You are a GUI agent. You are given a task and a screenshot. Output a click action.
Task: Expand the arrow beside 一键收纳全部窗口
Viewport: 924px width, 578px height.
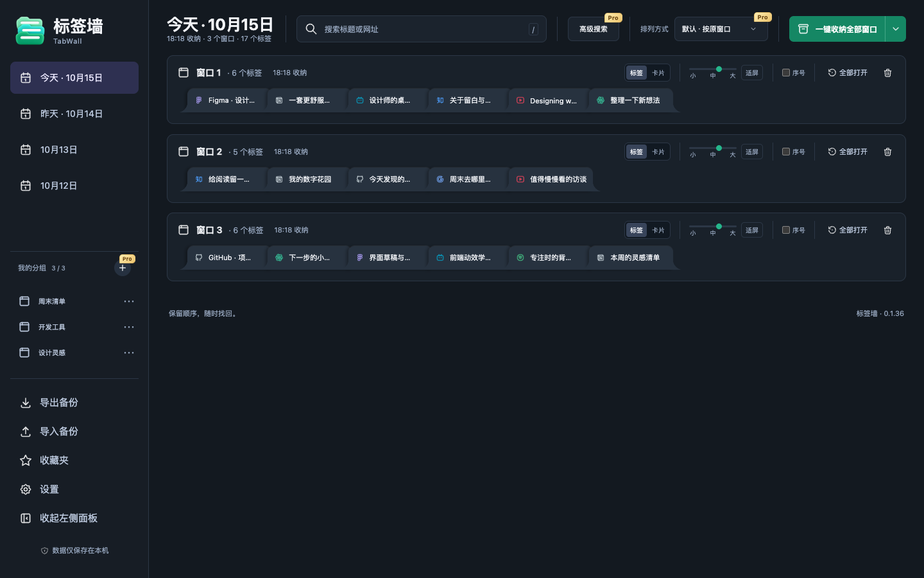(896, 29)
